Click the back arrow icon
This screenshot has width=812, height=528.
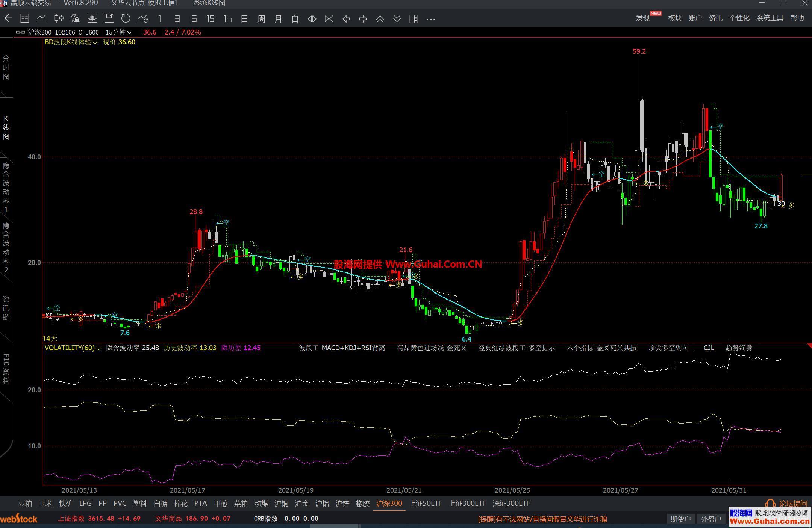tap(8, 18)
